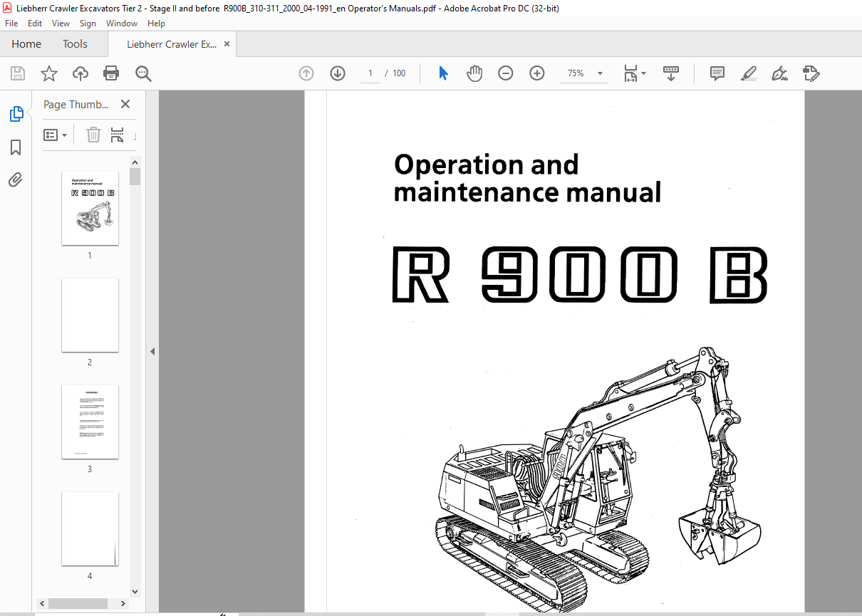The height and width of the screenshot is (616, 862).
Task: Open the Bookmarks navigation panel
Action: tap(16, 147)
